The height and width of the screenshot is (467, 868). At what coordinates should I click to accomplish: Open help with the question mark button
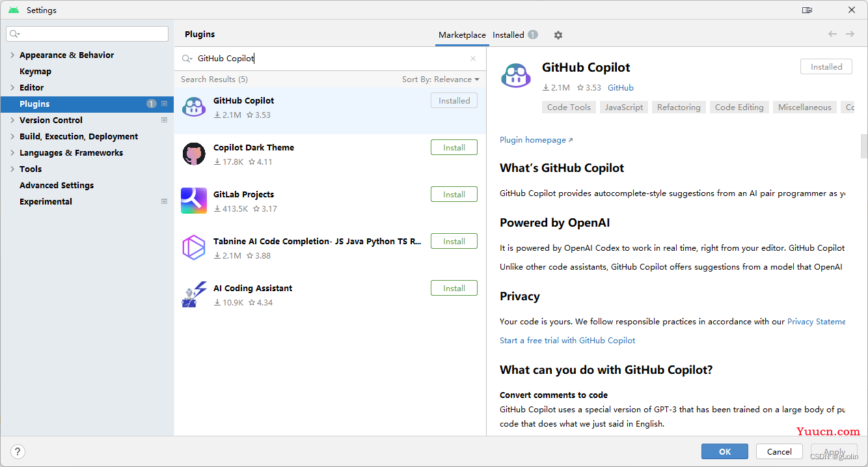(18, 451)
